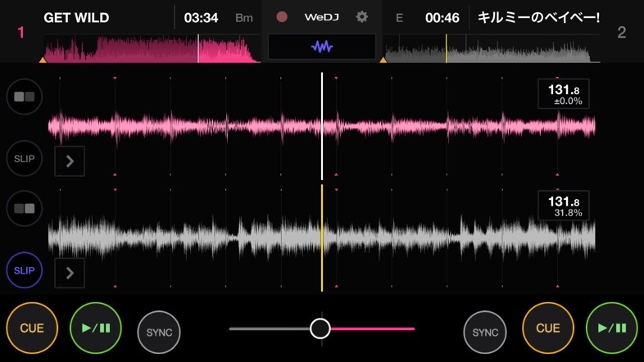Image resolution: width=644 pixels, height=362 pixels.
Task: Tap the orange cue marker on deck 1 overview
Action: (x=43, y=60)
